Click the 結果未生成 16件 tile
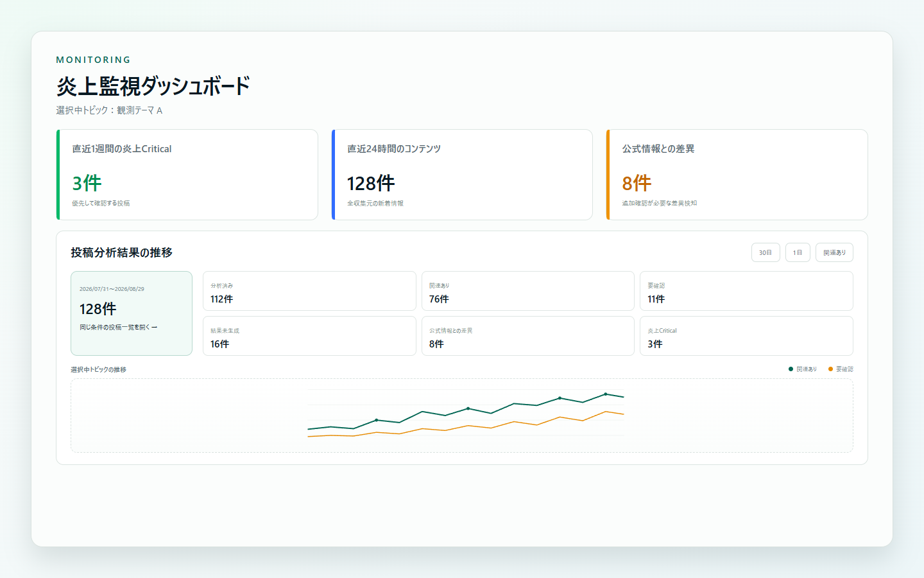This screenshot has width=924, height=578. tap(309, 336)
